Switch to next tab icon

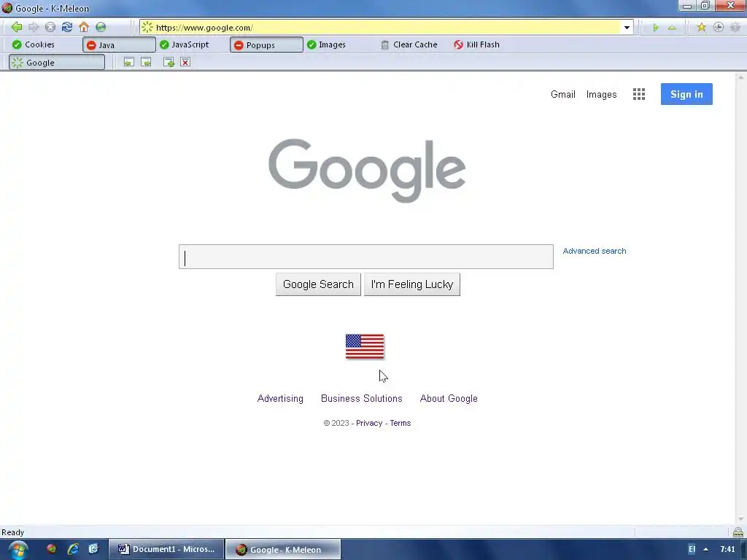(x=146, y=62)
